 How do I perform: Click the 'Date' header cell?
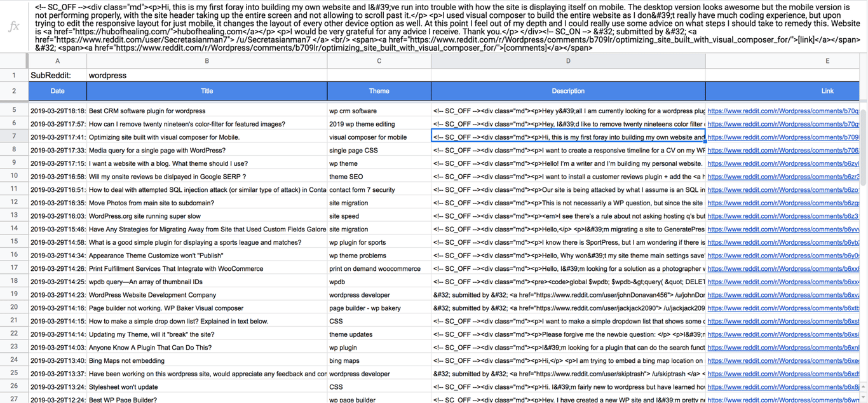coord(57,91)
